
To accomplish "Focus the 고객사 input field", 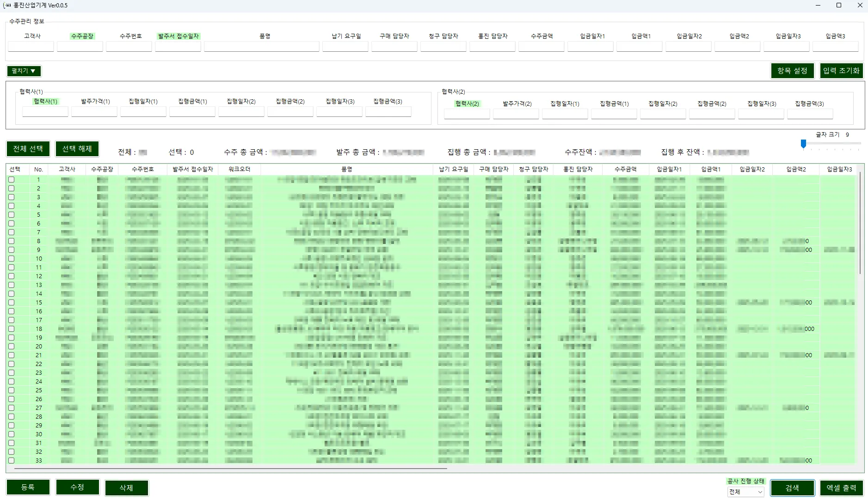I will pos(31,46).
